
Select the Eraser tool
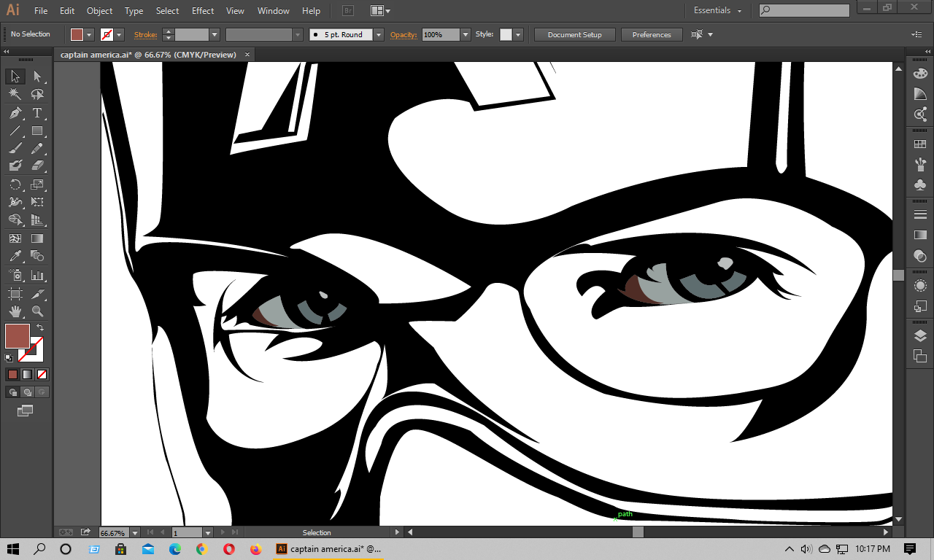point(37,166)
